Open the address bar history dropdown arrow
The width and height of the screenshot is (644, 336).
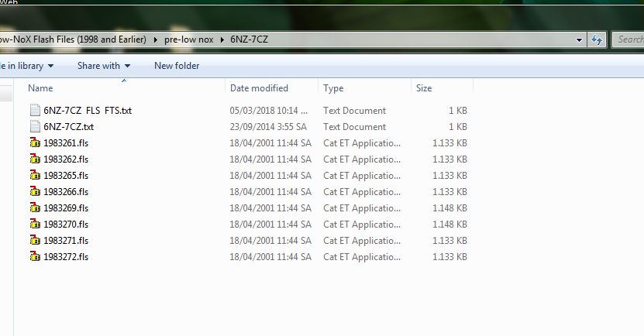pyautogui.click(x=580, y=39)
